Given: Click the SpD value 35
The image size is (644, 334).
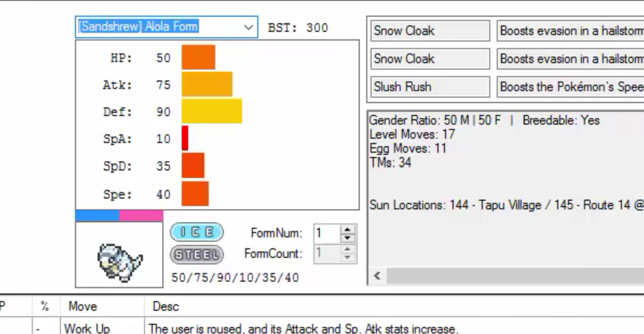Looking at the screenshot, I should (163, 166).
